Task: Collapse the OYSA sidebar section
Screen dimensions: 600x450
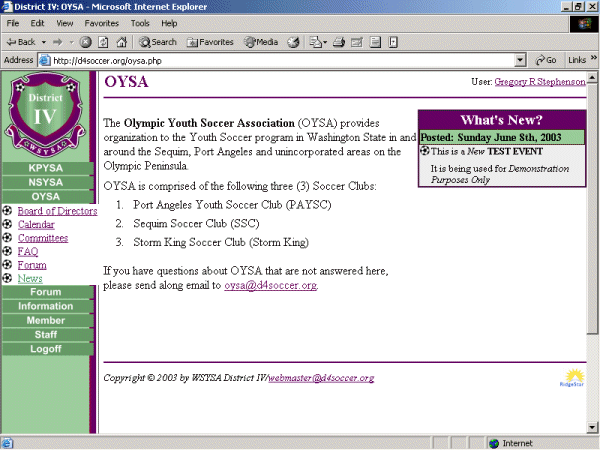Action: point(46,196)
